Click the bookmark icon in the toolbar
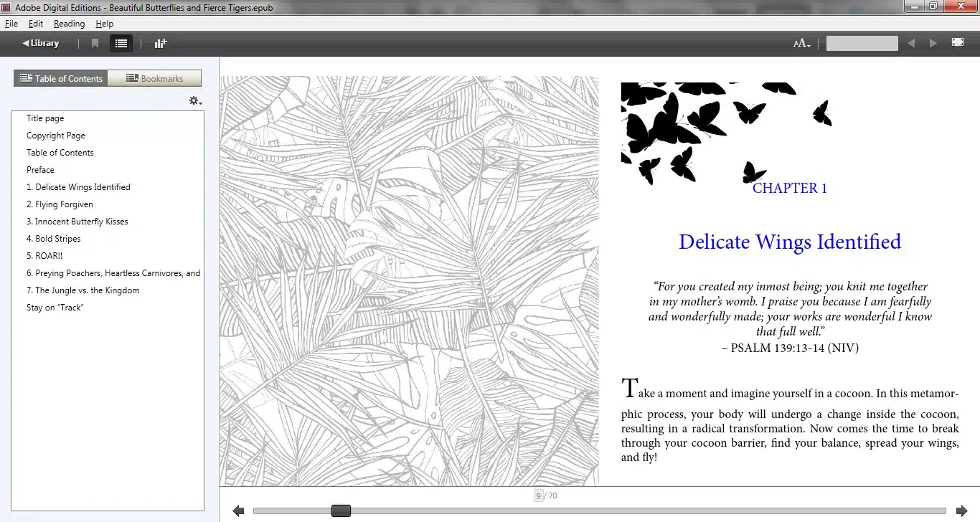This screenshot has width=980, height=522. 95,44
